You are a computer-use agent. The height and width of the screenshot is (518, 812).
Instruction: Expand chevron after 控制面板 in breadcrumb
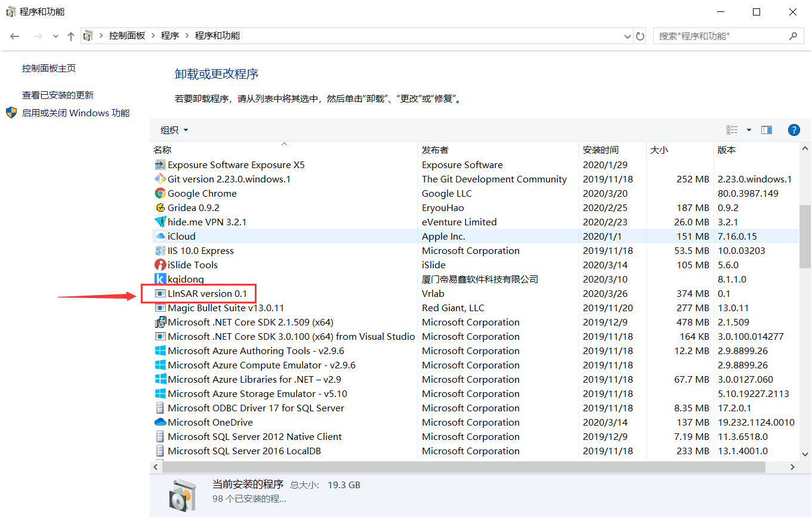[153, 36]
